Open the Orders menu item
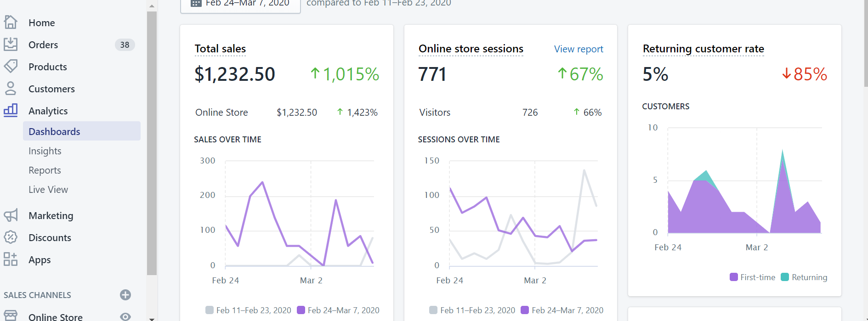868x321 pixels. [43, 45]
